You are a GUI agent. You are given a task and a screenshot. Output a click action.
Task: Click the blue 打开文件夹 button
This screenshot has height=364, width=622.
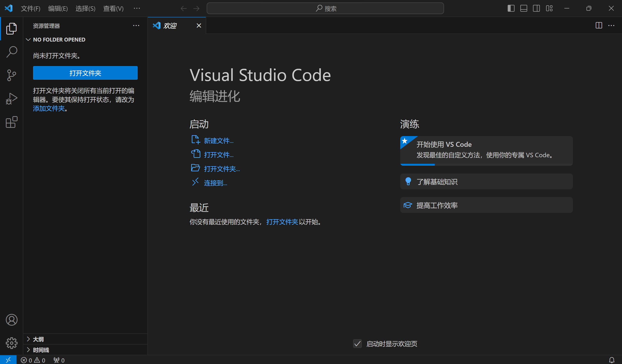point(85,73)
